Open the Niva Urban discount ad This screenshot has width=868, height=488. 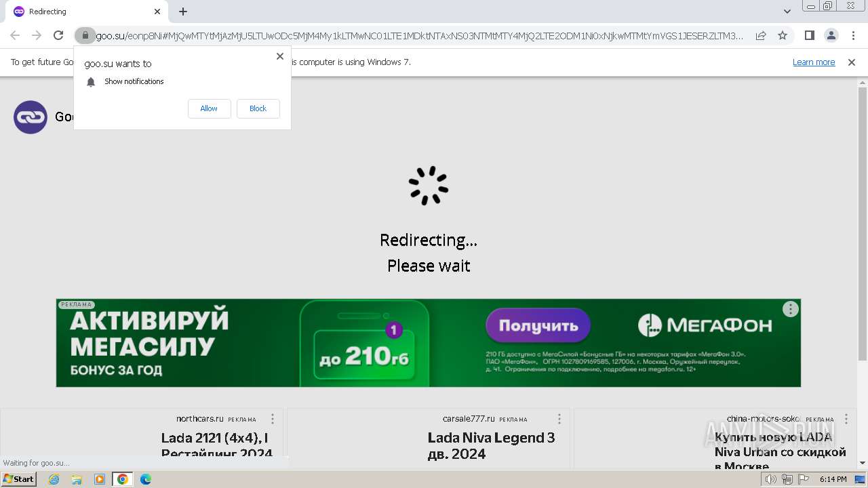781,451
